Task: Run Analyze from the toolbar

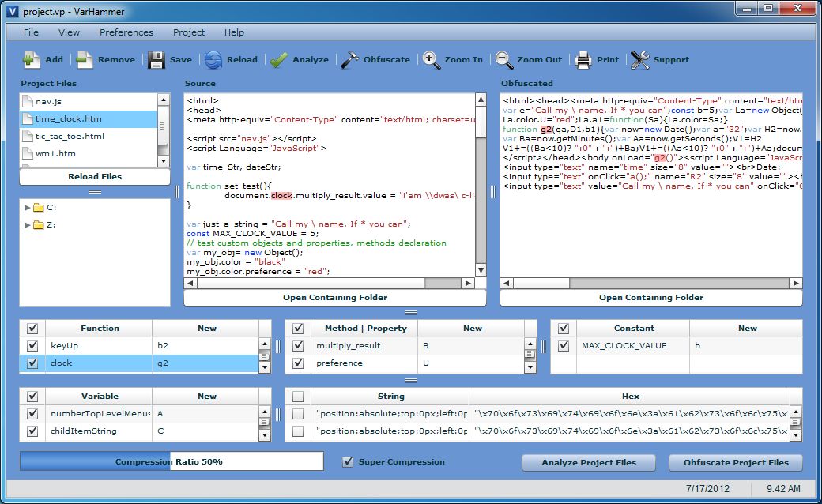Action: (278, 60)
